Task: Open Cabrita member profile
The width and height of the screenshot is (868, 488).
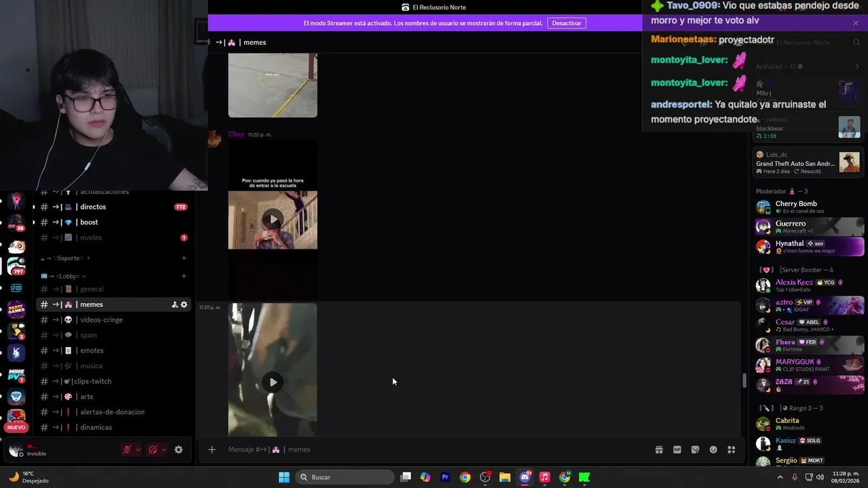Action: pos(809,424)
